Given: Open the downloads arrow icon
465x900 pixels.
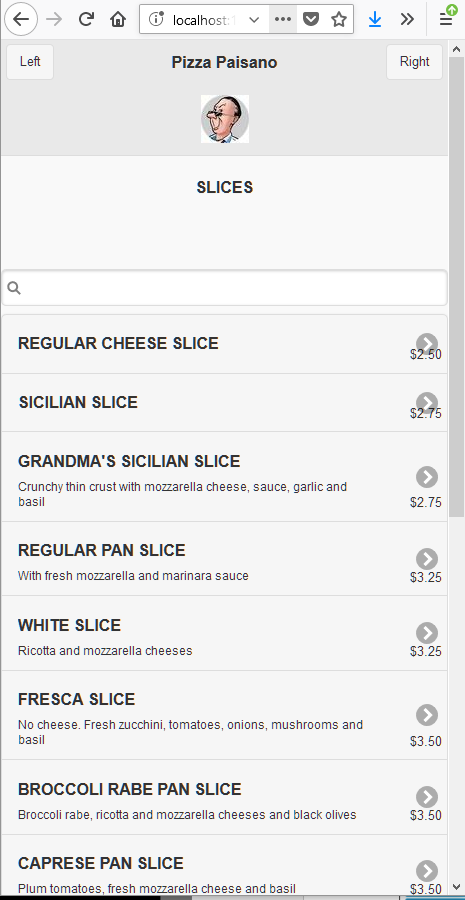Looking at the screenshot, I should point(375,20).
